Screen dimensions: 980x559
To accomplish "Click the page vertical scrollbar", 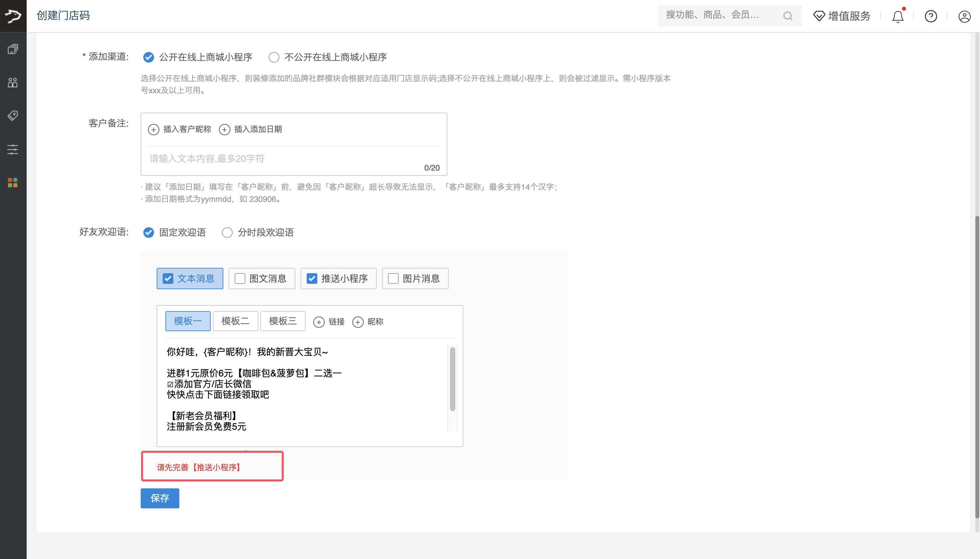I will (x=977, y=367).
